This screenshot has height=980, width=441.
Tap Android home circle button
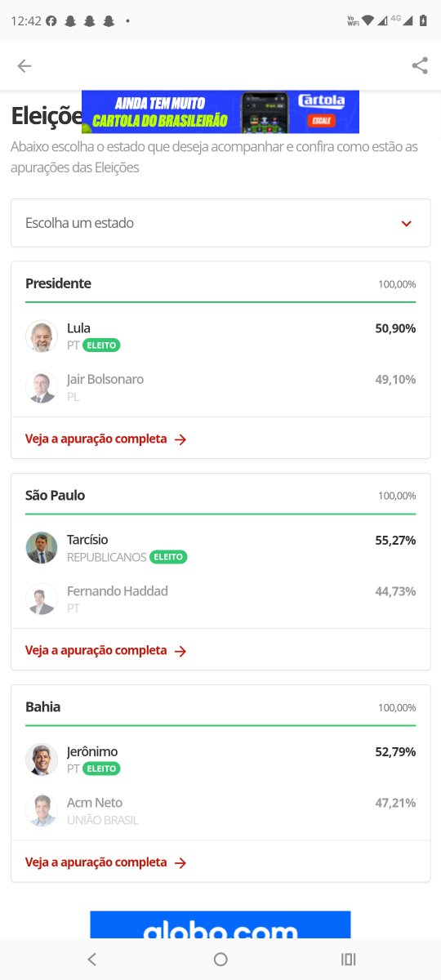pyautogui.click(x=220, y=960)
